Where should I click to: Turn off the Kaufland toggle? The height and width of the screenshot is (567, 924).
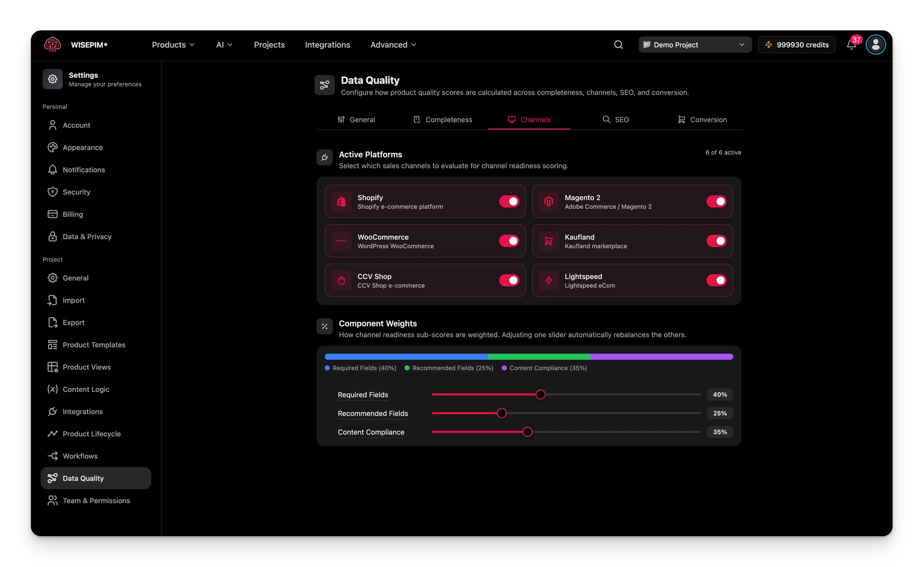(x=716, y=241)
